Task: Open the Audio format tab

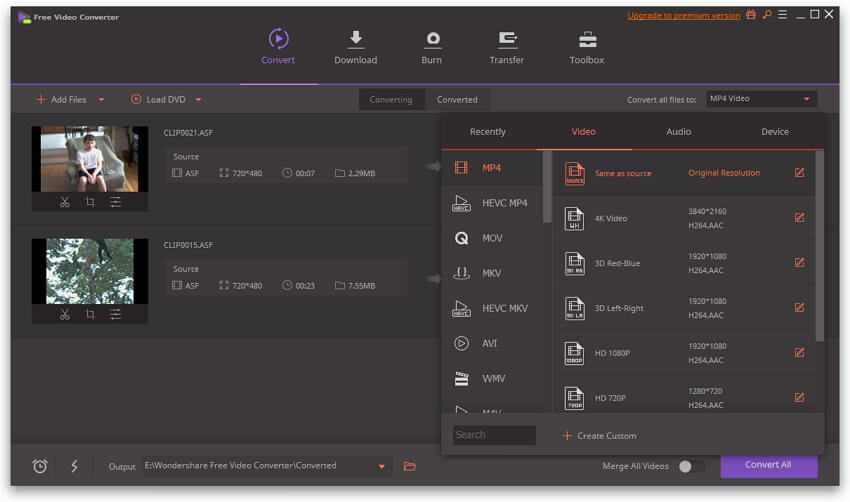Action: (x=679, y=132)
